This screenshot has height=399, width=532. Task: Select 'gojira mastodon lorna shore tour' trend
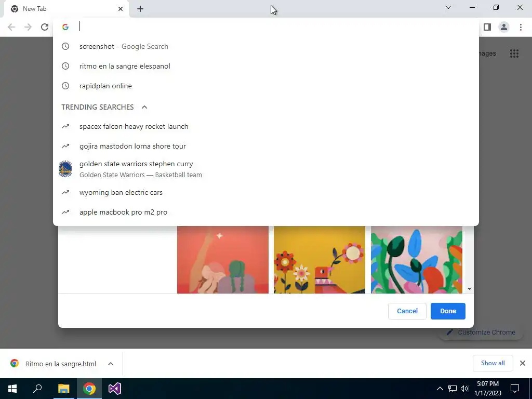click(x=266, y=146)
